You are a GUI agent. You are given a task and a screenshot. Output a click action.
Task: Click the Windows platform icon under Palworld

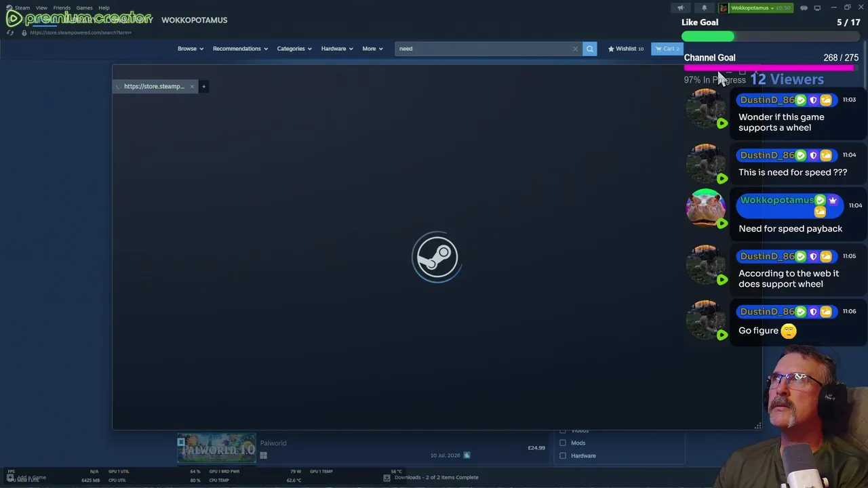263,455
